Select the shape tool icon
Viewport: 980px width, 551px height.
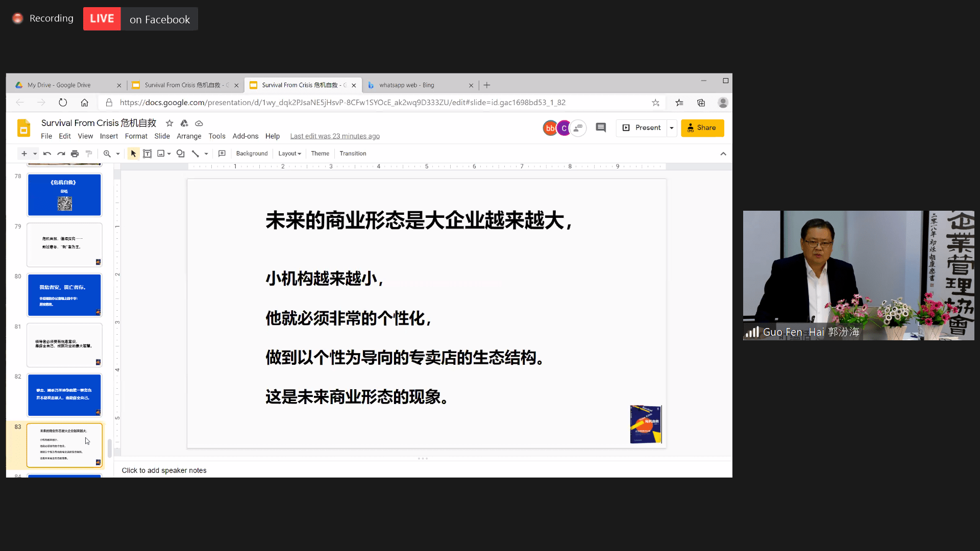click(180, 154)
